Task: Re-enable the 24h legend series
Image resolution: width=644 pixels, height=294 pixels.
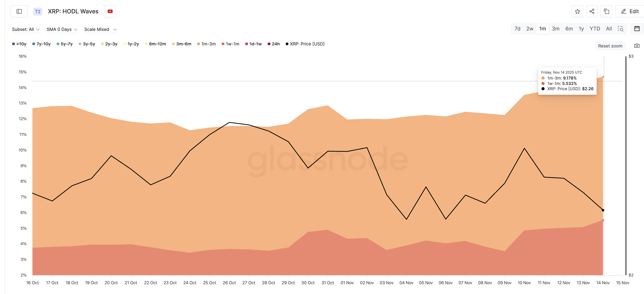Action: pyautogui.click(x=274, y=44)
